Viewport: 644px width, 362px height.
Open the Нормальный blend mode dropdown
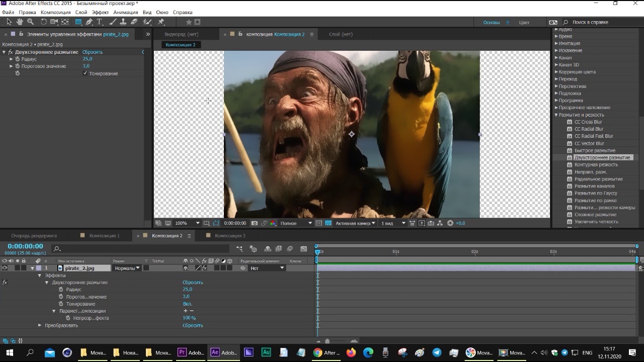pyautogui.click(x=127, y=268)
